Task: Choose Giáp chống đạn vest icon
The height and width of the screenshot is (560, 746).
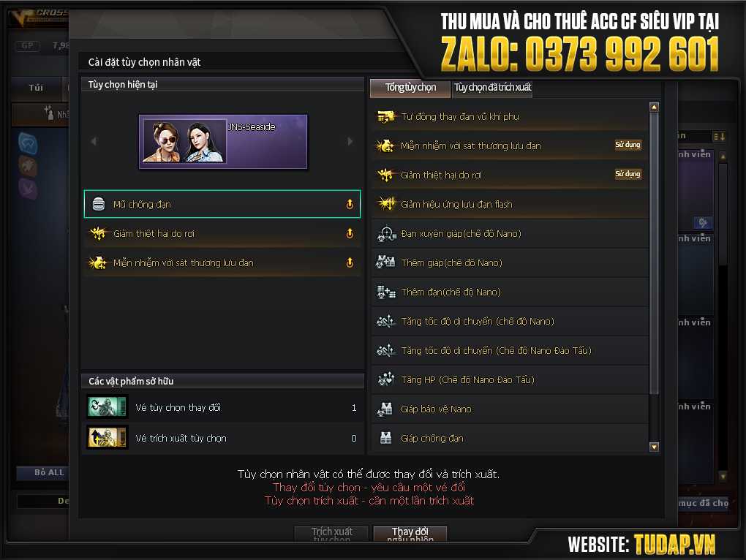Action: [386, 438]
